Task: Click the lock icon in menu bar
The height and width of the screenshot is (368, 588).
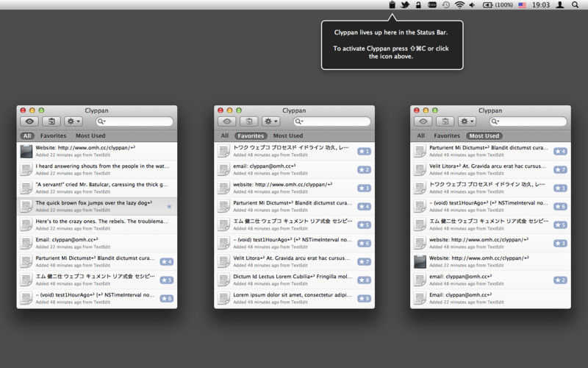Action: tap(418, 5)
